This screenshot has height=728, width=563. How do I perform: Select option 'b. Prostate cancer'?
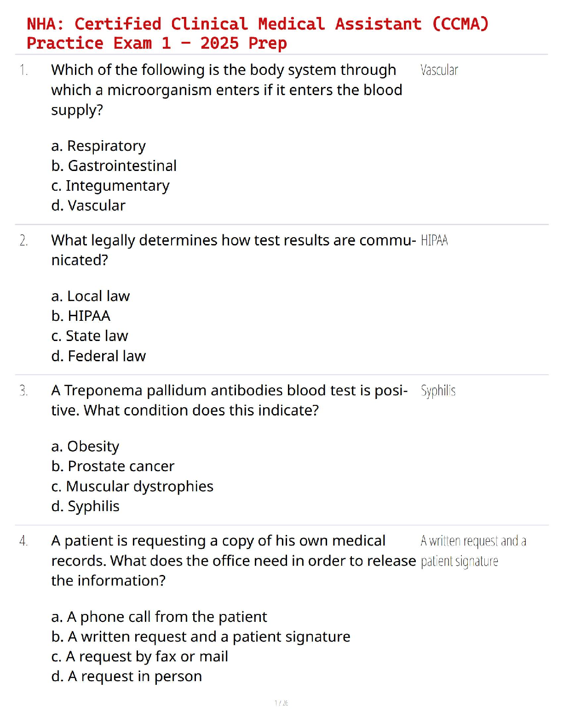[x=113, y=466]
